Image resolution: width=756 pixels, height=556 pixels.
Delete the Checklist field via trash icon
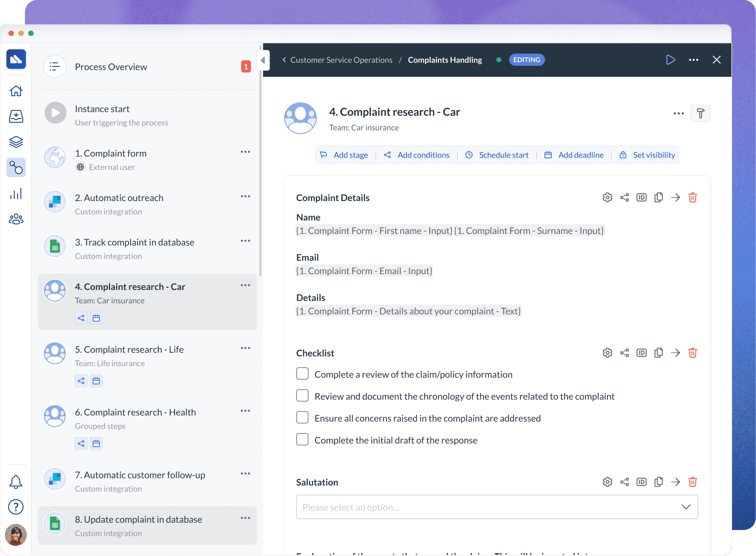click(693, 353)
